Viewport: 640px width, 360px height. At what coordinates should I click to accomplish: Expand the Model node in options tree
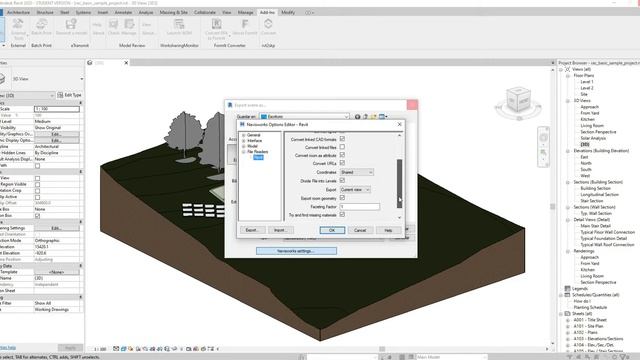click(x=244, y=146)
